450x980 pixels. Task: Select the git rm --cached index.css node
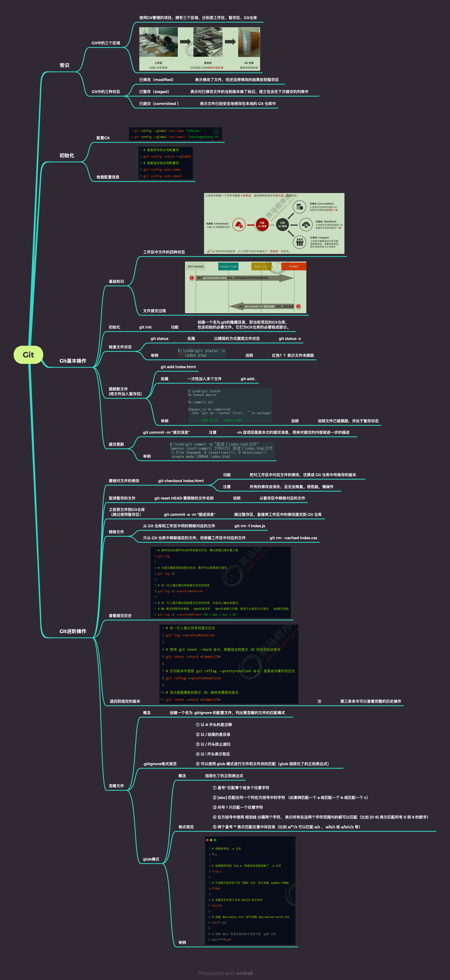click(x=293, y=538)
